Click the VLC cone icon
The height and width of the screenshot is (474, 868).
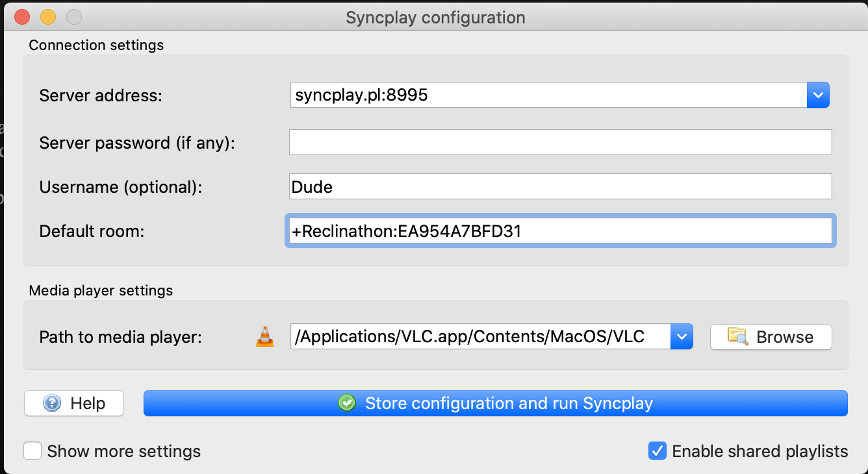tap(264, 336)
